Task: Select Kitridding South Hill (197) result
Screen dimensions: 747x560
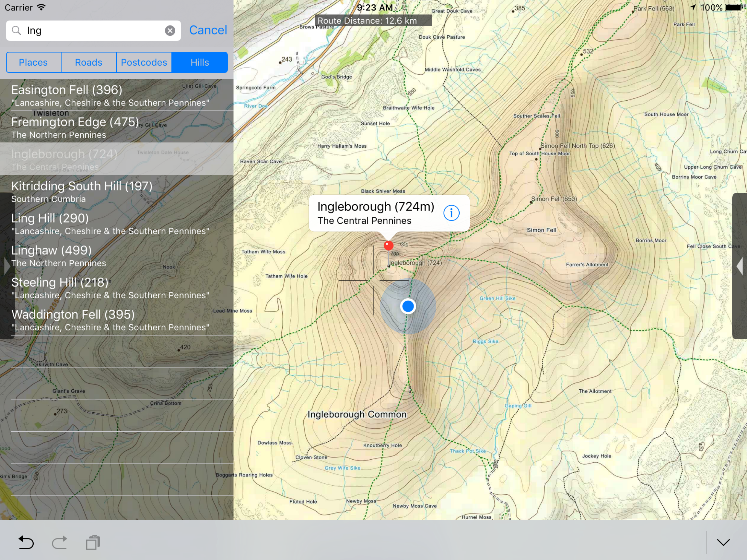Action: [117, 191]
